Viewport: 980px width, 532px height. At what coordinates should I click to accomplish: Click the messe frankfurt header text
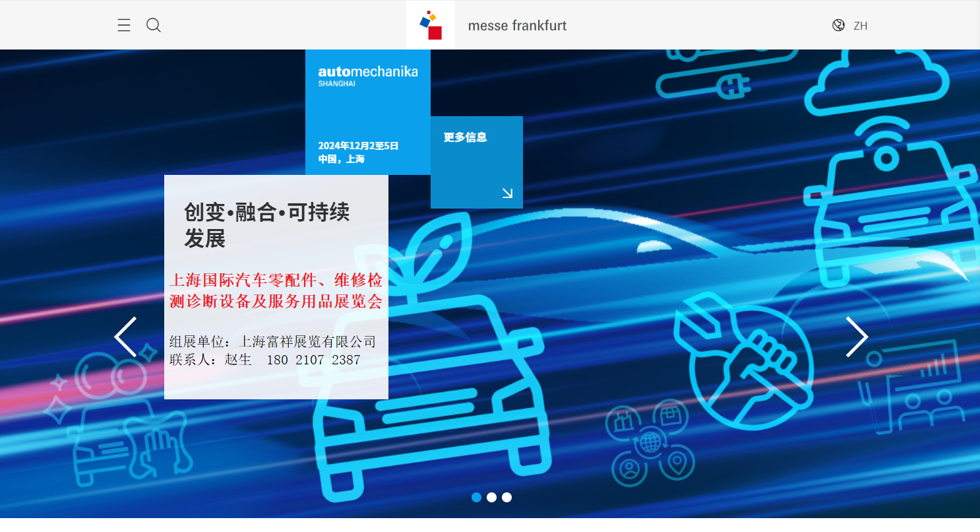click(x=517, y=26)
